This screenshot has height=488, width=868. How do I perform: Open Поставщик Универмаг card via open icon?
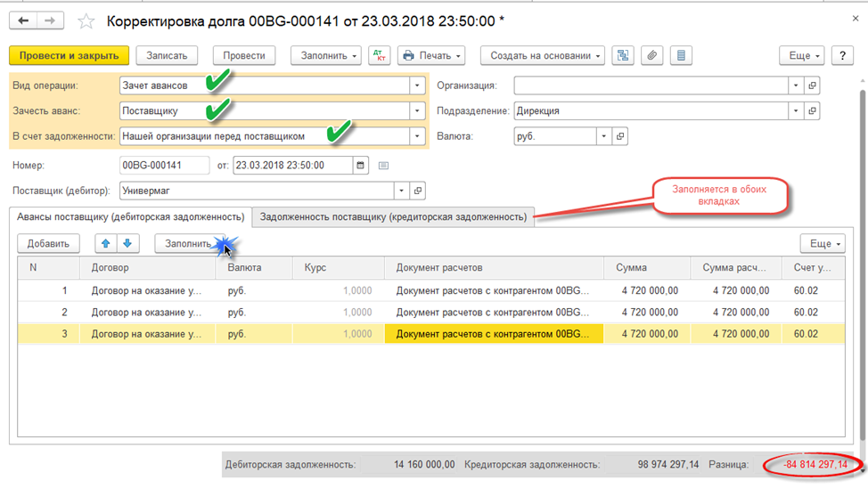(x=417, y=191)
